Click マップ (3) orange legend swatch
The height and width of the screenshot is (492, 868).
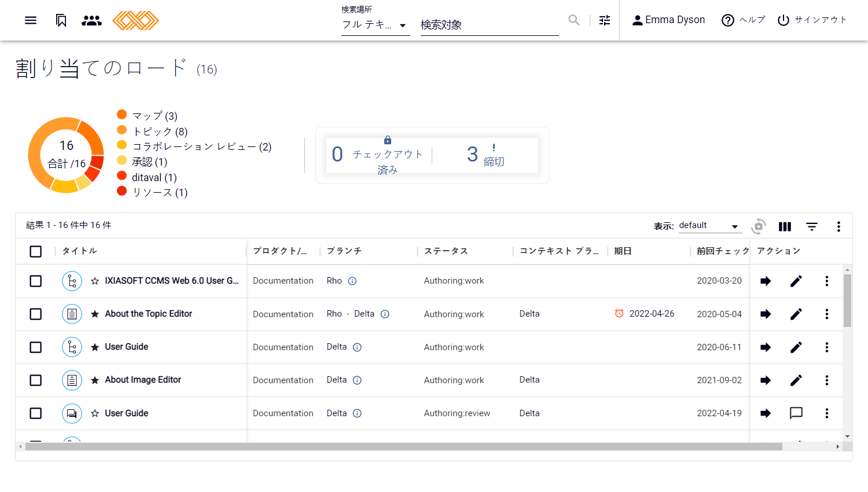(122, 114)
